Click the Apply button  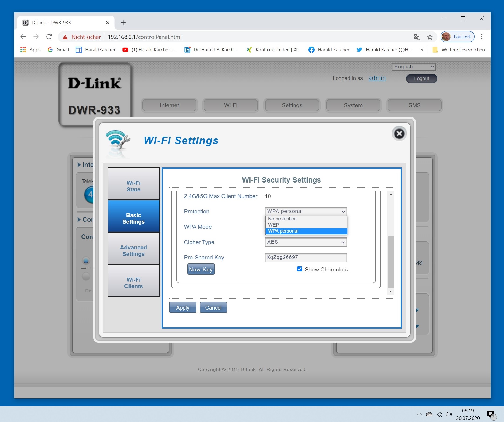point(183,307)
